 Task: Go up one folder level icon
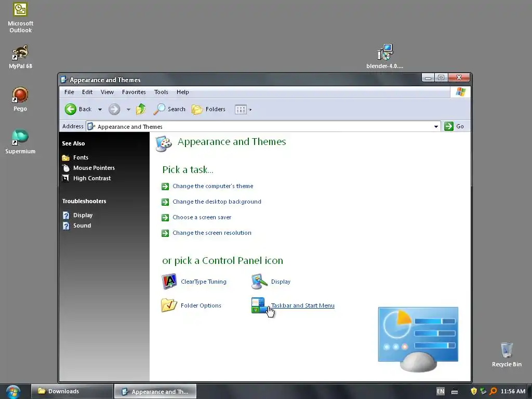[141, 109]
